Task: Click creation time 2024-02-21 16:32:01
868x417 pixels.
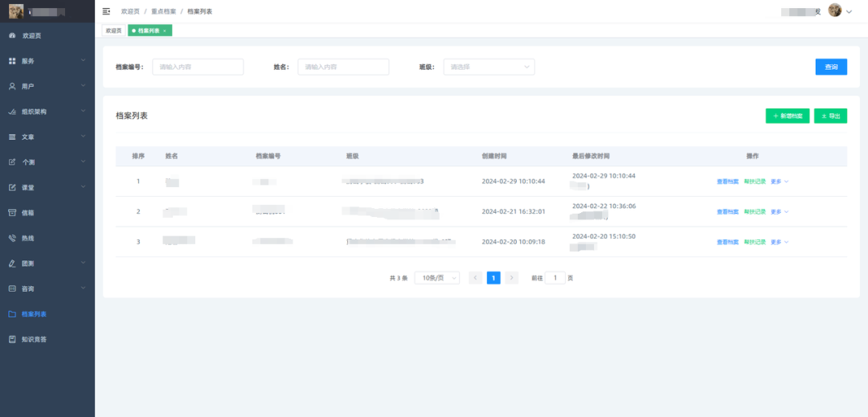Action: [x=513, y=212]
